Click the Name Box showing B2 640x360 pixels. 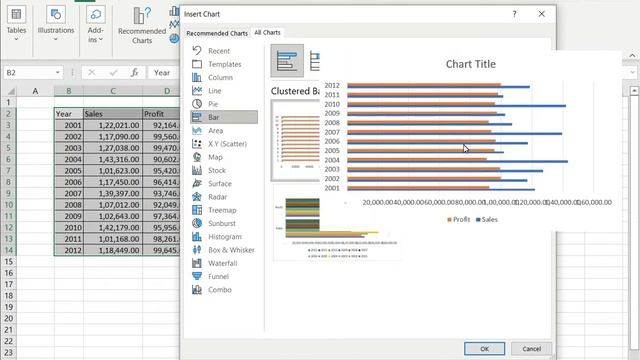(28, 73)
